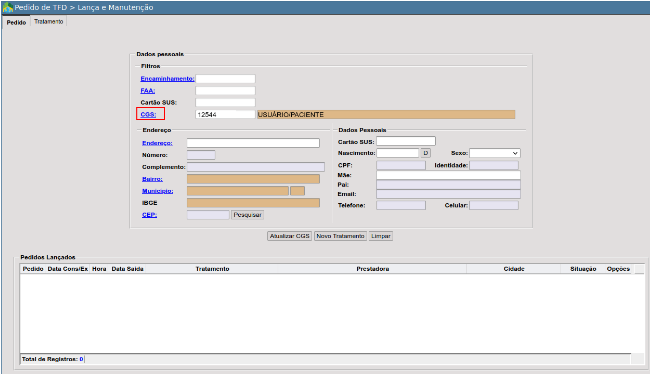Open the Sexo dropdown

[495, 153]
